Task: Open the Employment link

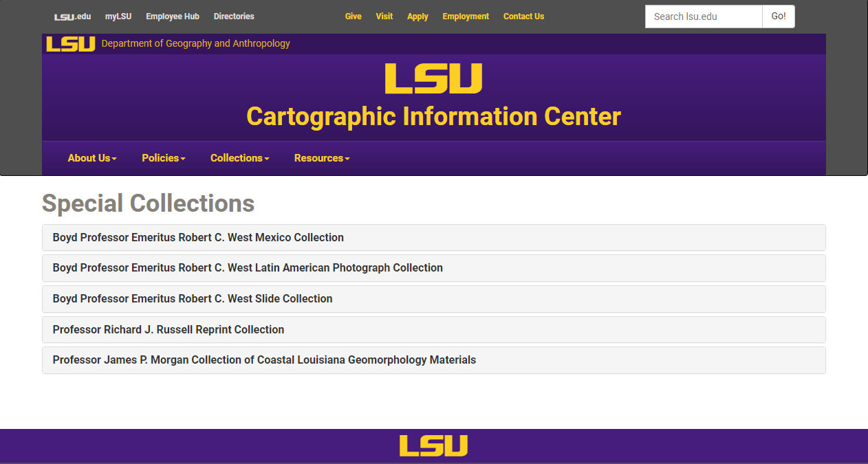Action: click(466, 16)
